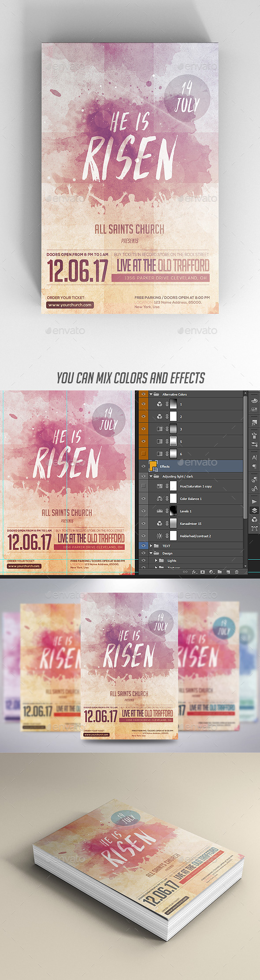Click the Kanaalmixer 15 channel mixer icon
This screenshot has width=260, height=980.
[x=160, y=523]
